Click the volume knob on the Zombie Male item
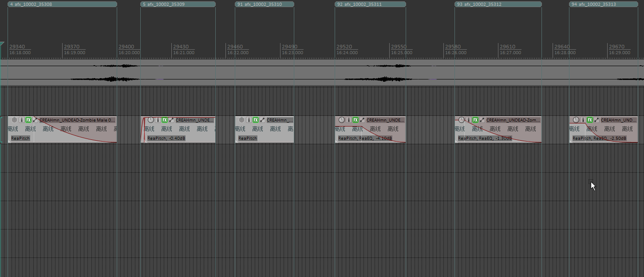This screenshot has height=277, width=644. (14, 120)
